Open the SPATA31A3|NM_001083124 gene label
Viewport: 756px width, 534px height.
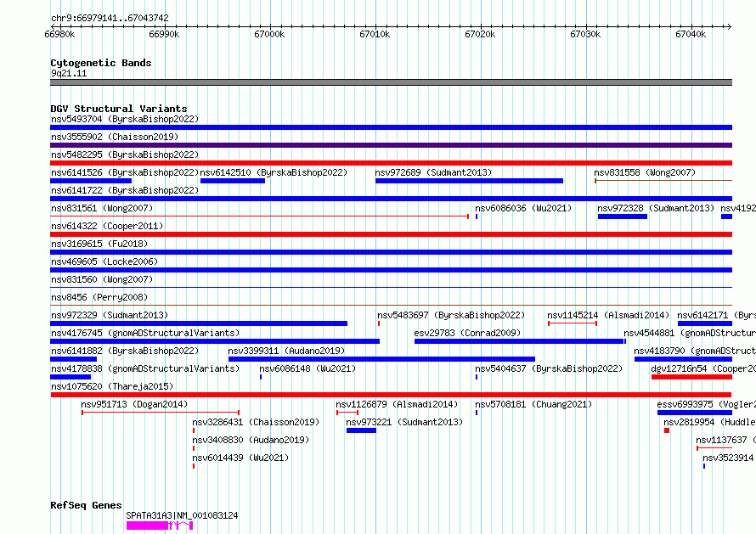pos(182,515)
